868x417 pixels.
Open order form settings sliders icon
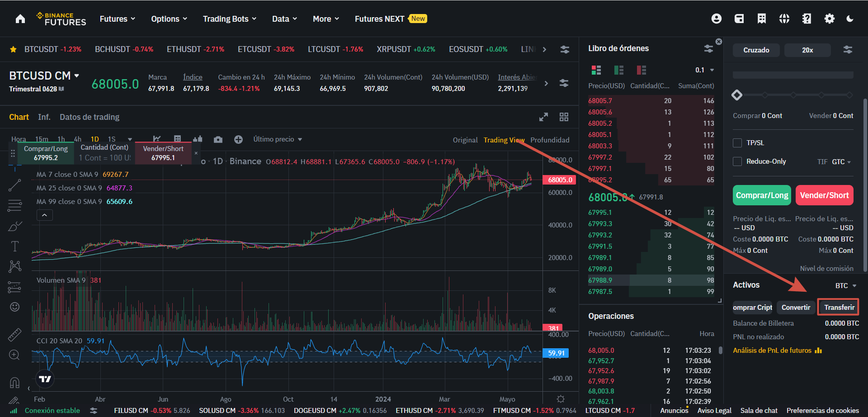point(848,50)
